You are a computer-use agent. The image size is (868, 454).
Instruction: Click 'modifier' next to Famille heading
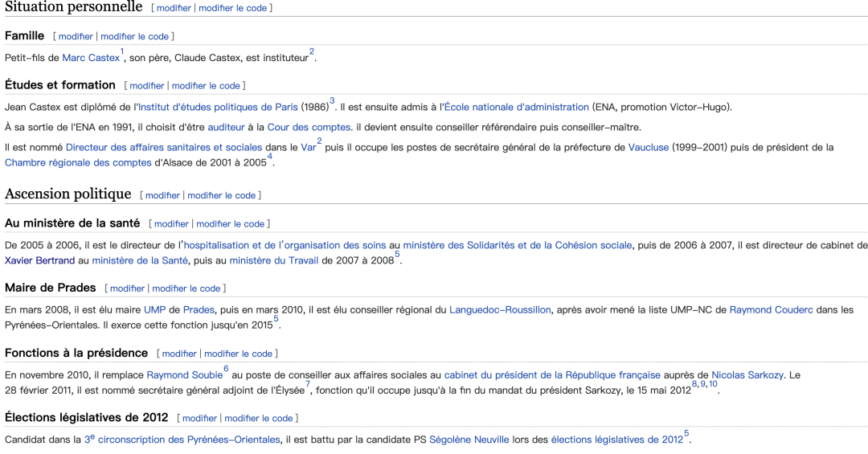tap(76, 36)
